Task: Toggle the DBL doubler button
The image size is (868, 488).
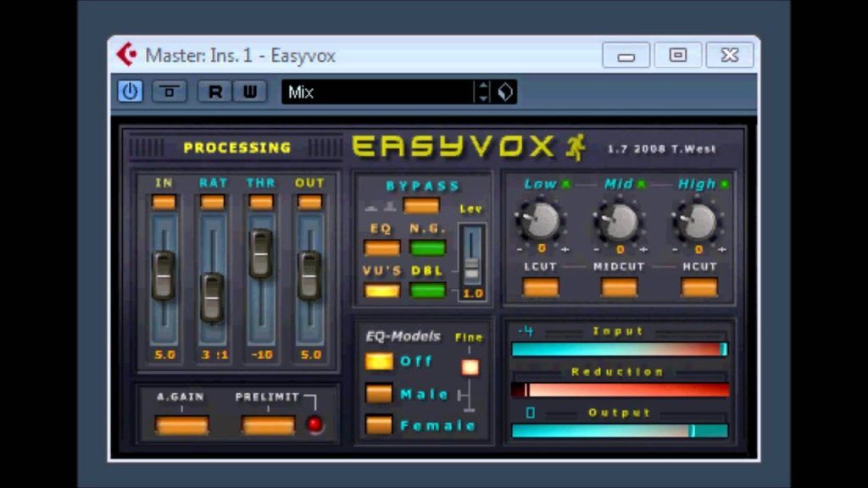Action: (427, 290)
